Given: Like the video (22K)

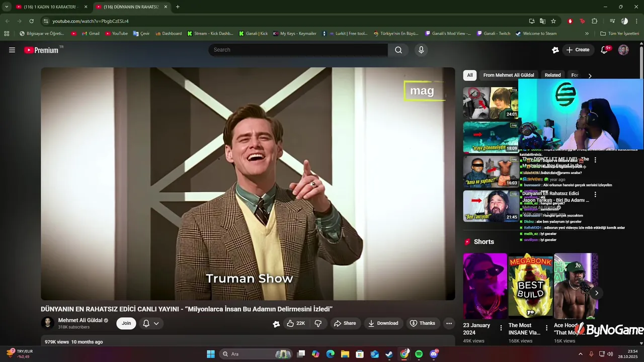Looking at the screenshot, I should tap(295, 323).
